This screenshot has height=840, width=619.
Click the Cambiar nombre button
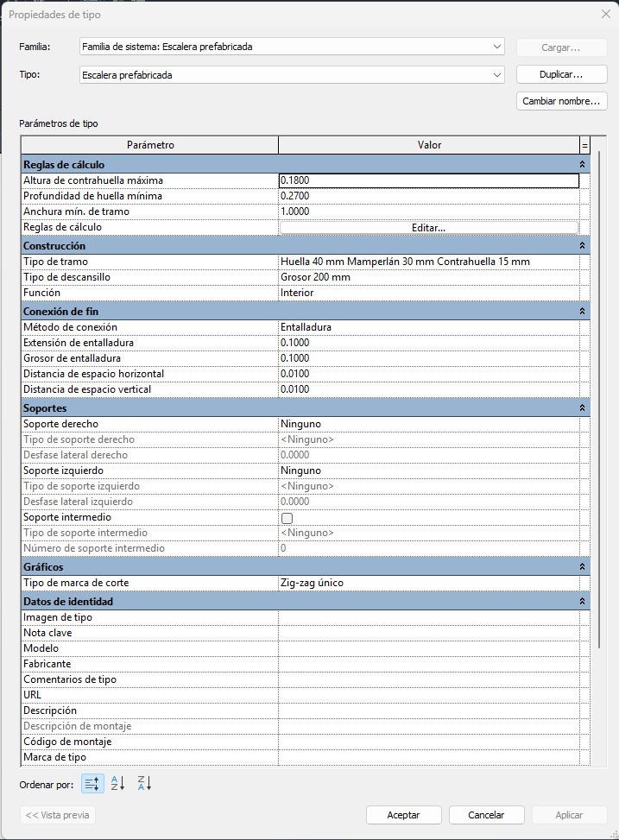tap(560, 101)
